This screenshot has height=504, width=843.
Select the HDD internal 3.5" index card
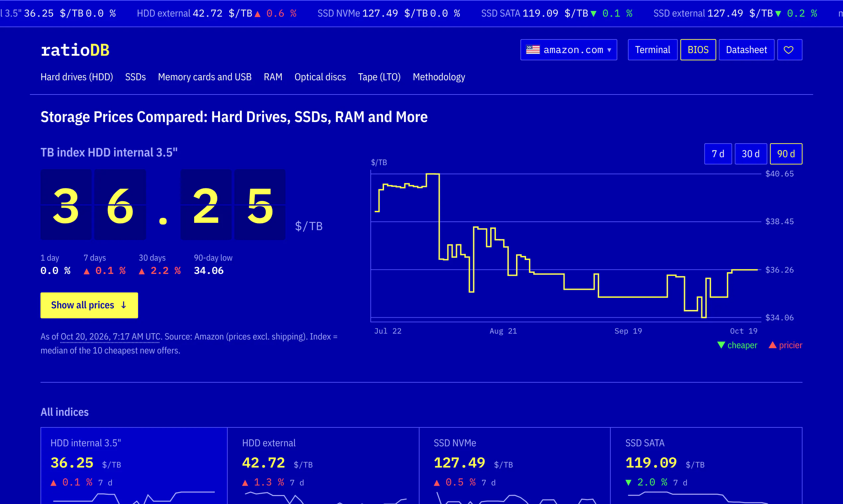[134, 465]
